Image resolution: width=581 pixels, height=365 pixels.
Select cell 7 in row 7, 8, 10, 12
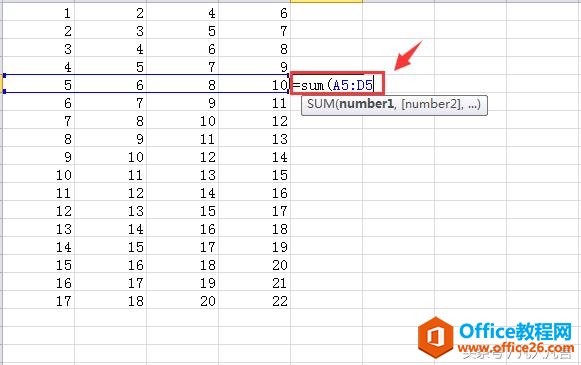point(39,120)
